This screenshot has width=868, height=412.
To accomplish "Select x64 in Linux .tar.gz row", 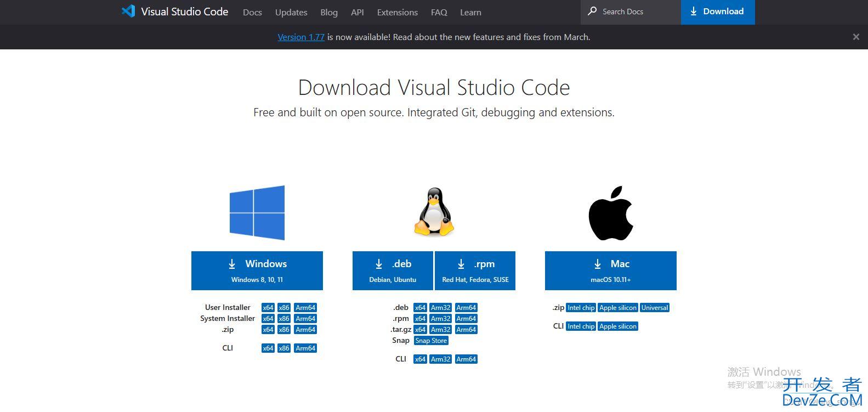I will pyautogui.click(x=420, y=330).
